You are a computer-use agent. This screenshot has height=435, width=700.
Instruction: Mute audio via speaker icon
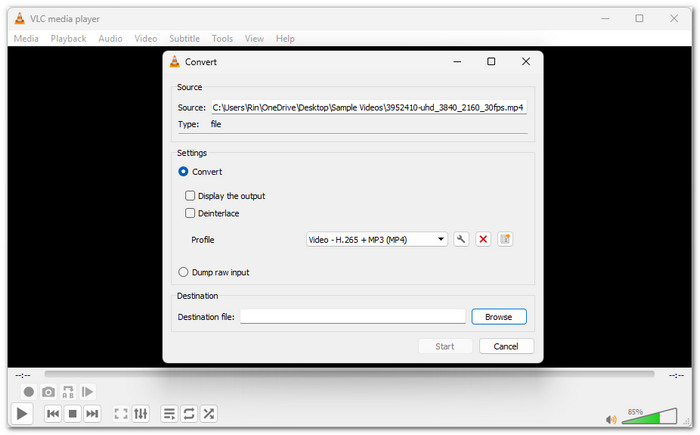point(611,419)
